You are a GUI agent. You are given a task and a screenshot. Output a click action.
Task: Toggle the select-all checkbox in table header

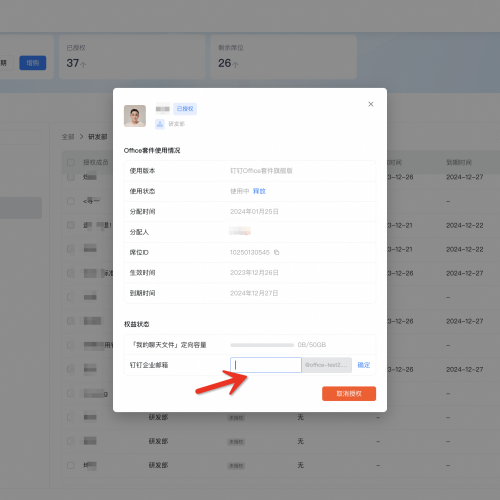click(71, 162)
